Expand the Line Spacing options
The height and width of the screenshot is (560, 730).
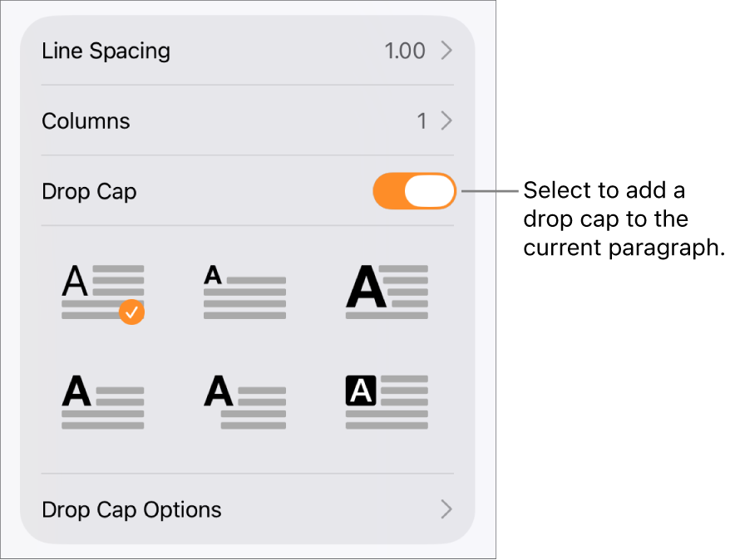click(x=248, y=51)
